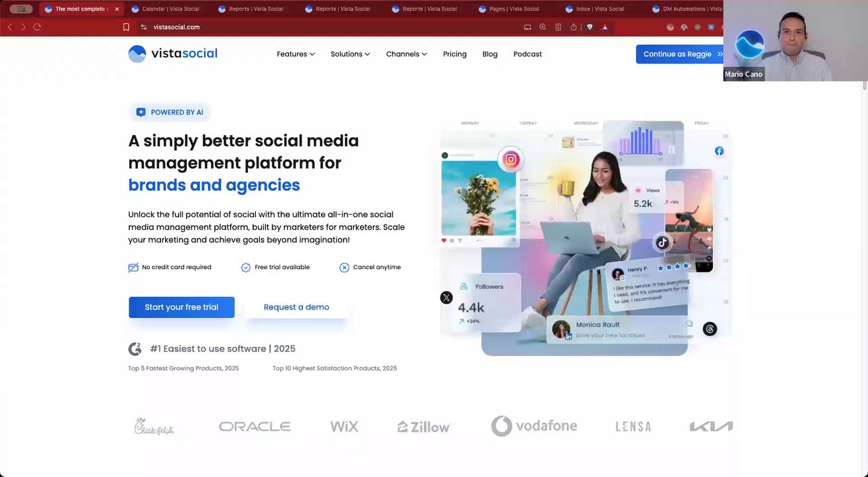The height and width of the screenshot is (477, 868).
Task: Expand the Features dropdown menu
Action: click(296, 54)
